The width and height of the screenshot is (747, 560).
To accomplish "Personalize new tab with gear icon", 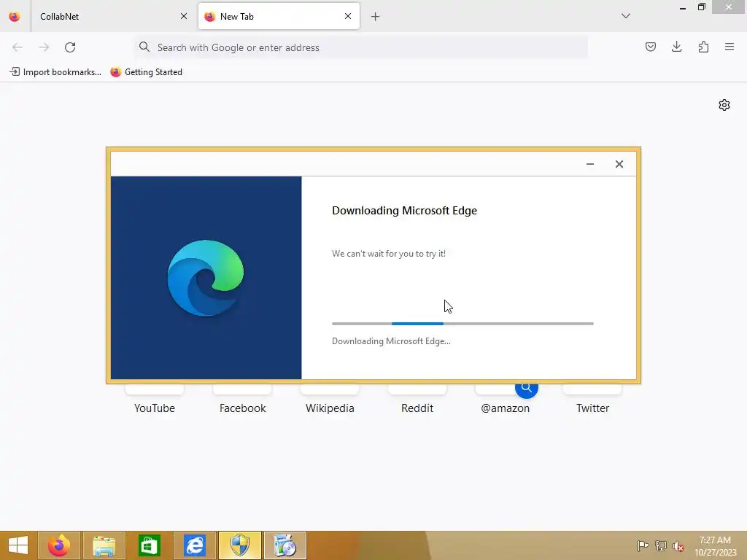I will pyautogui.click(x=724, y=105).
